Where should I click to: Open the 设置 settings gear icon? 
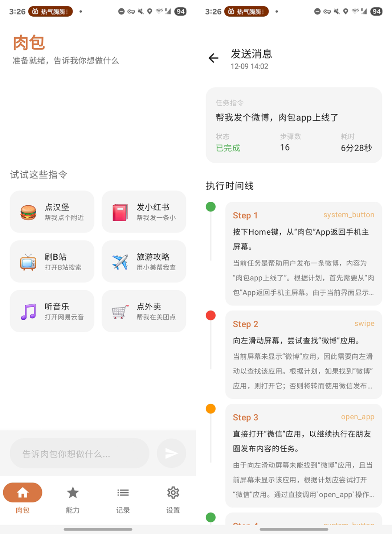[173, 492]
